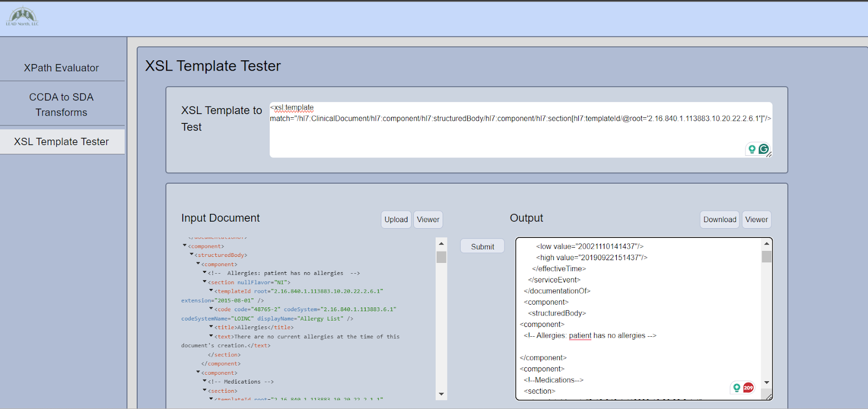Click 'xsl:template' underlined text in template field
The image size is (868, 409).
(293, 108)
